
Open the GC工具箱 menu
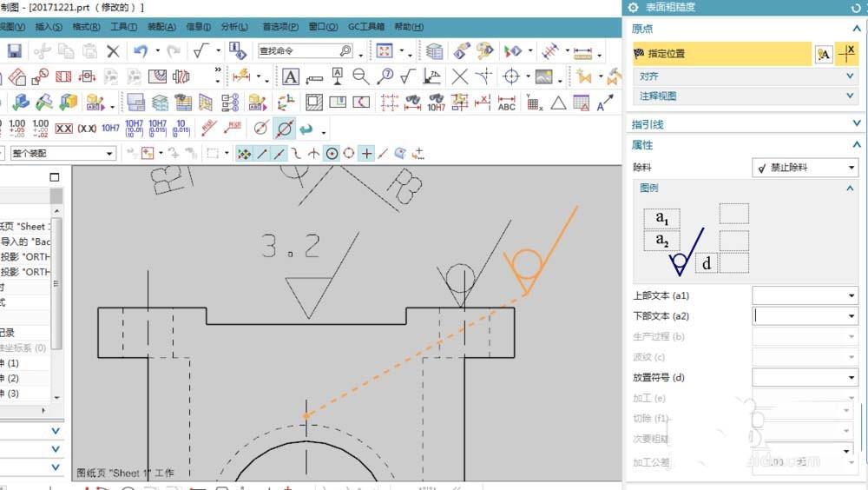[x=366, y=27]
